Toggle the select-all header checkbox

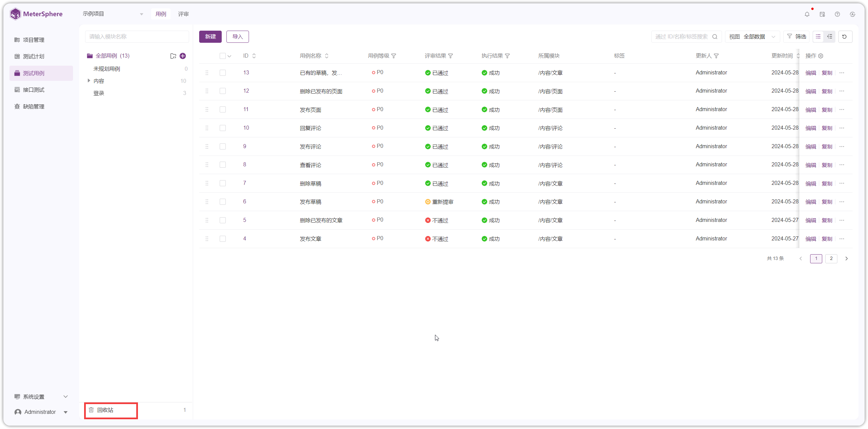(x=222, y=56)
